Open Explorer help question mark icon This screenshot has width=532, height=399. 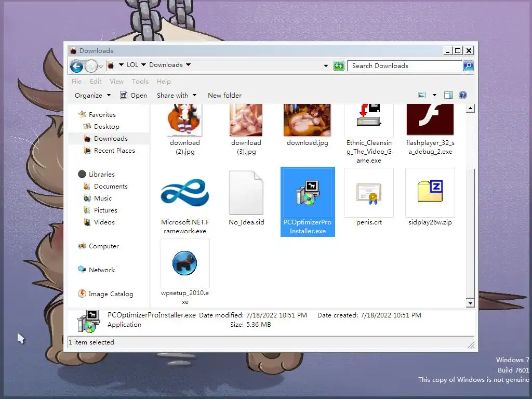(x=463, y=95)
